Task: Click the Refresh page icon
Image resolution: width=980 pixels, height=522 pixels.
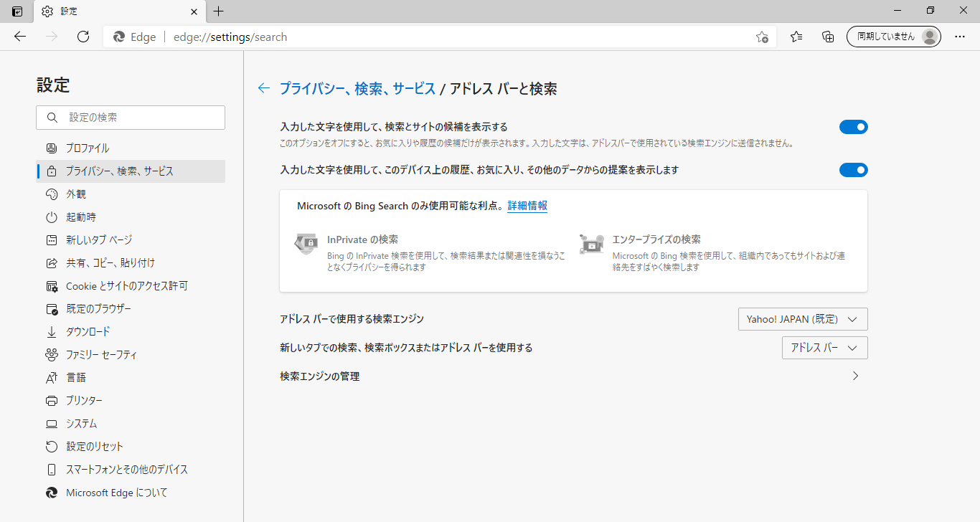Action: [83, 37]
